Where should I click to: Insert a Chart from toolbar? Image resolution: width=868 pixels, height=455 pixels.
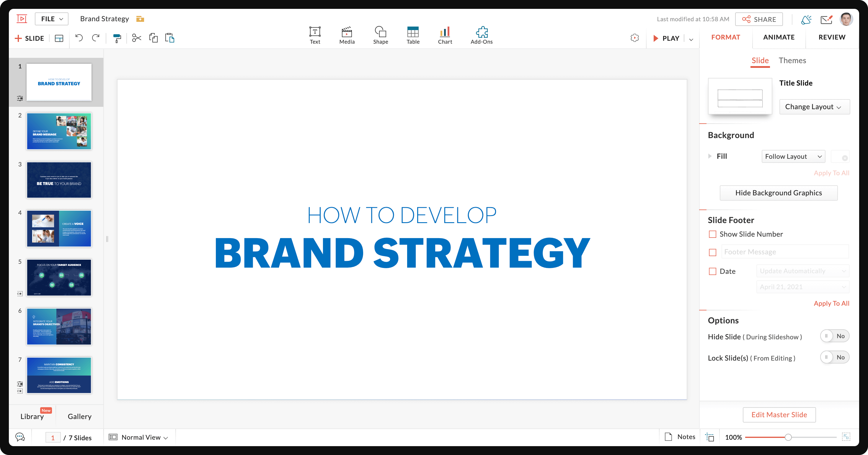(x=445, y=35)
